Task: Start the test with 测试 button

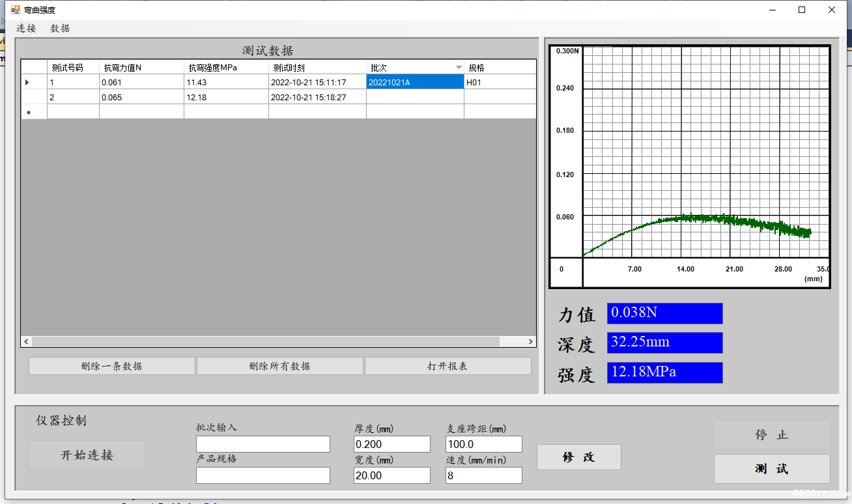Action: coord(772,469)
